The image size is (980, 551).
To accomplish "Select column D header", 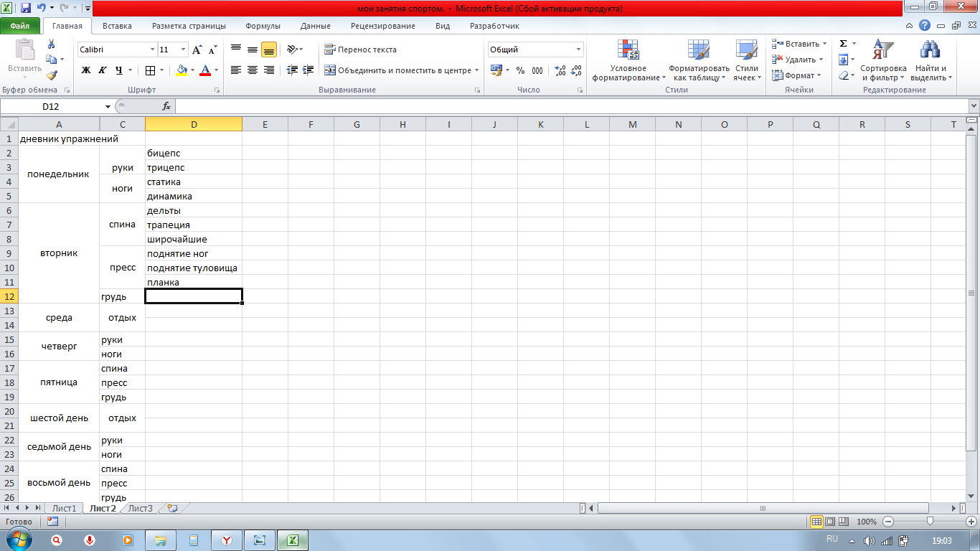I will pyautogui.click(x=194, y=124).
